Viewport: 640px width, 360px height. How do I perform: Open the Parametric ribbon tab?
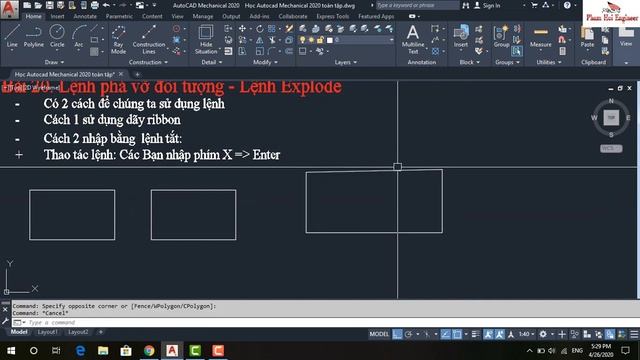[119, 16]
